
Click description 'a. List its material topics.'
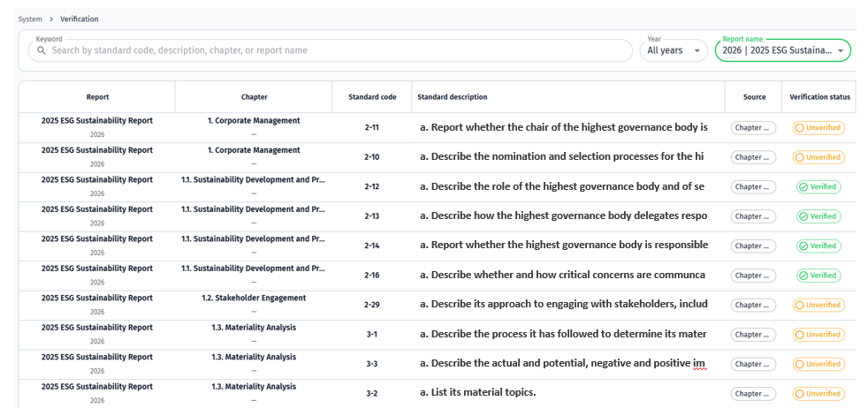(x=477, y=393)
